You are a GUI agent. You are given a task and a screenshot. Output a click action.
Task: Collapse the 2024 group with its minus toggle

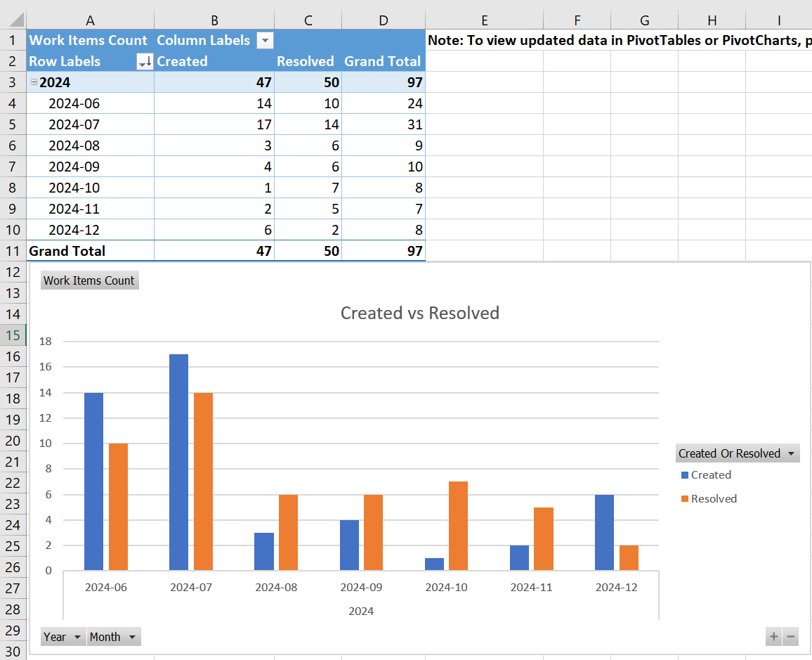pos(34,82)
